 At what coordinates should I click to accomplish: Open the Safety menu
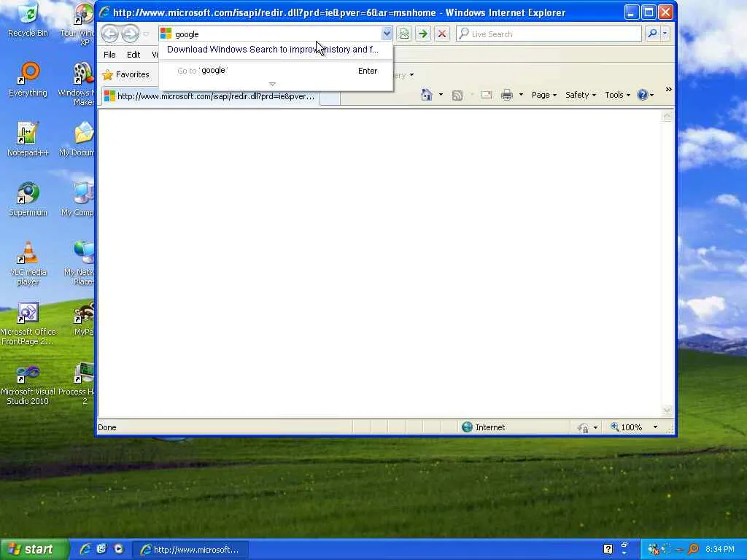[581, 95]
